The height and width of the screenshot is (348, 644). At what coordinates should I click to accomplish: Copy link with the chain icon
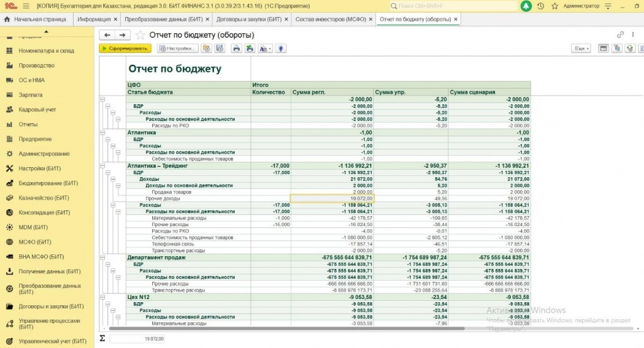pyautogui.click(x=621, y=35)
